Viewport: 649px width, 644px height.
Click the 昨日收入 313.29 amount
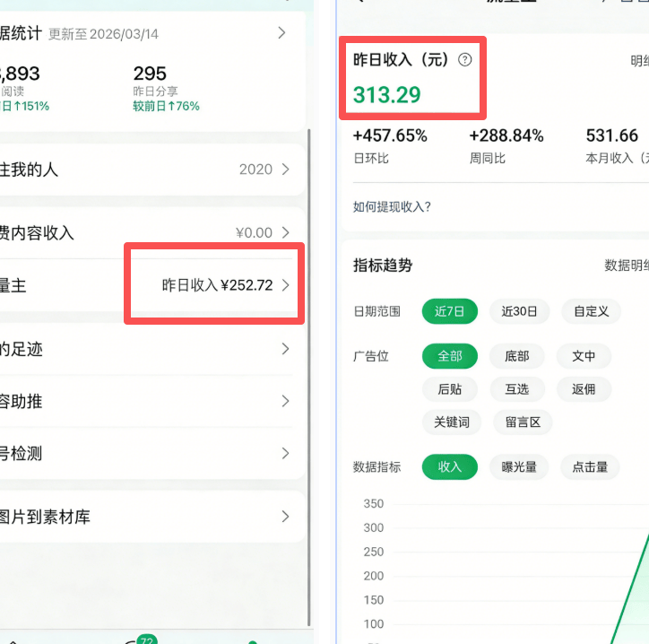387,94
